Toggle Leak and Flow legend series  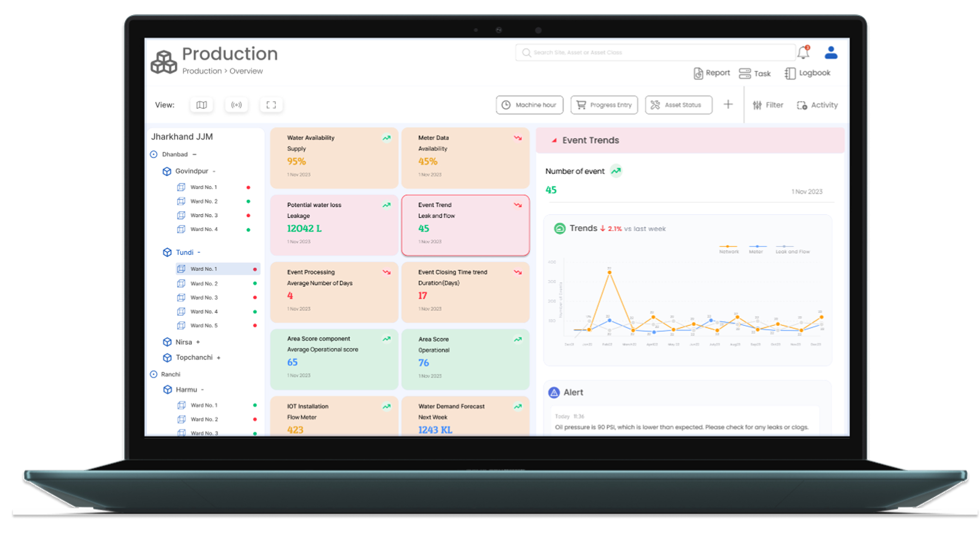pyautogui.click(x=792, y=249)
